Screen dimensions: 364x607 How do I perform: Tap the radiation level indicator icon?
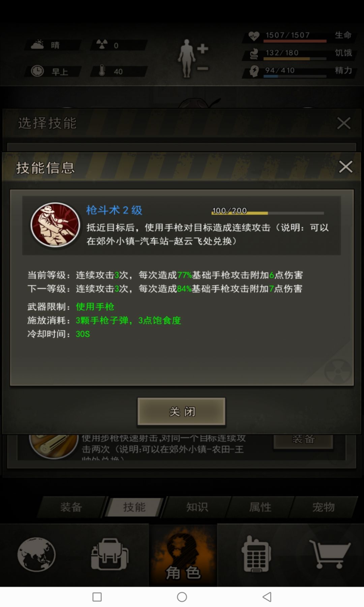pos(102,44)
